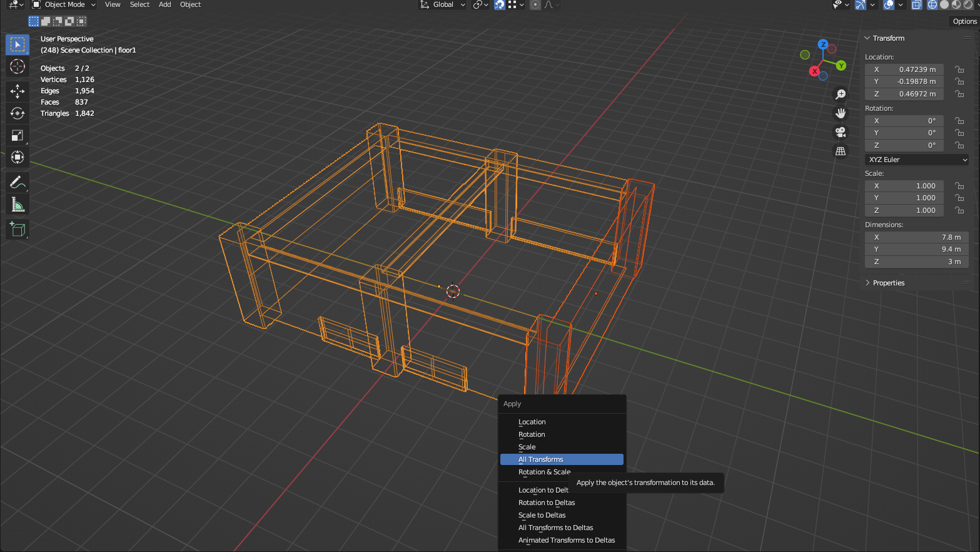
Task: Switch to solid viewport shading
Action: coord(944,4)
